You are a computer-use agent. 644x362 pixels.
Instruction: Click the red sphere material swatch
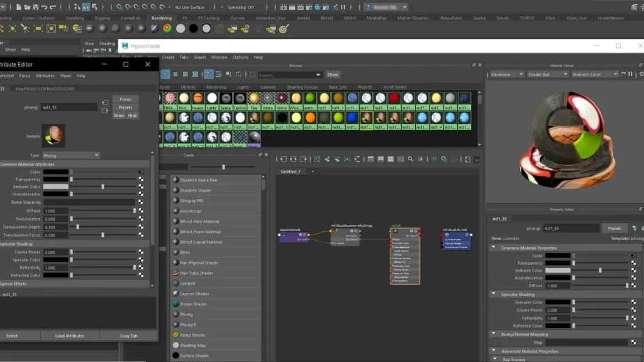click(394, 101)
